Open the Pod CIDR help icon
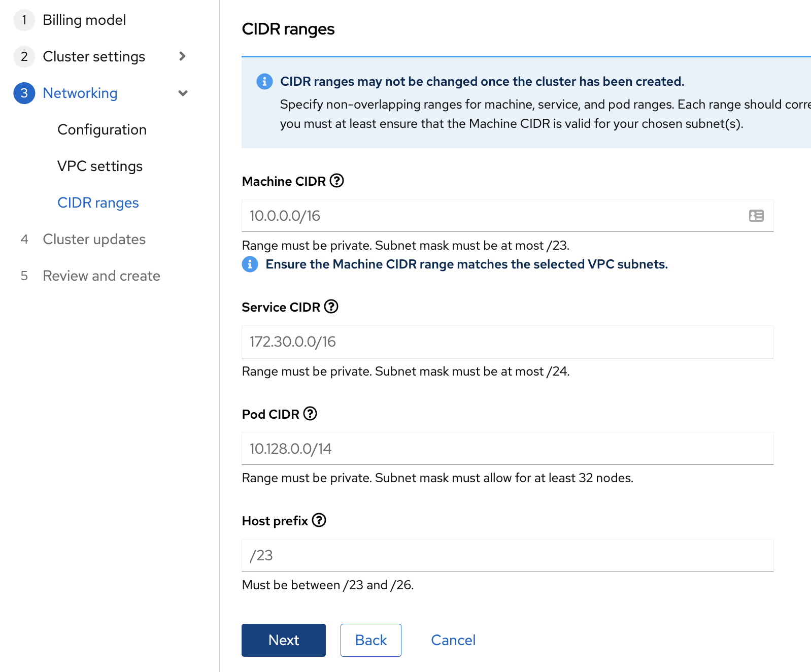This screenshot has width=811, height=672. coord(310,414)
